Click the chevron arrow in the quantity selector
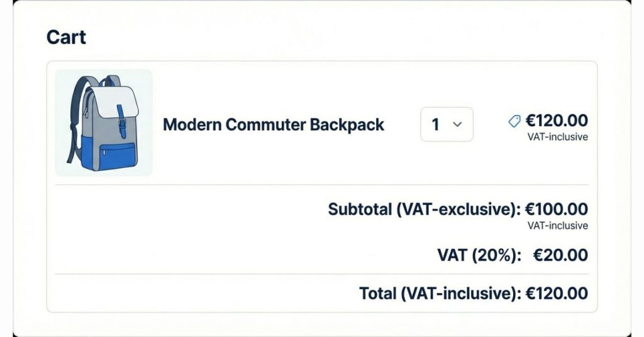 [x=458, y=124]
